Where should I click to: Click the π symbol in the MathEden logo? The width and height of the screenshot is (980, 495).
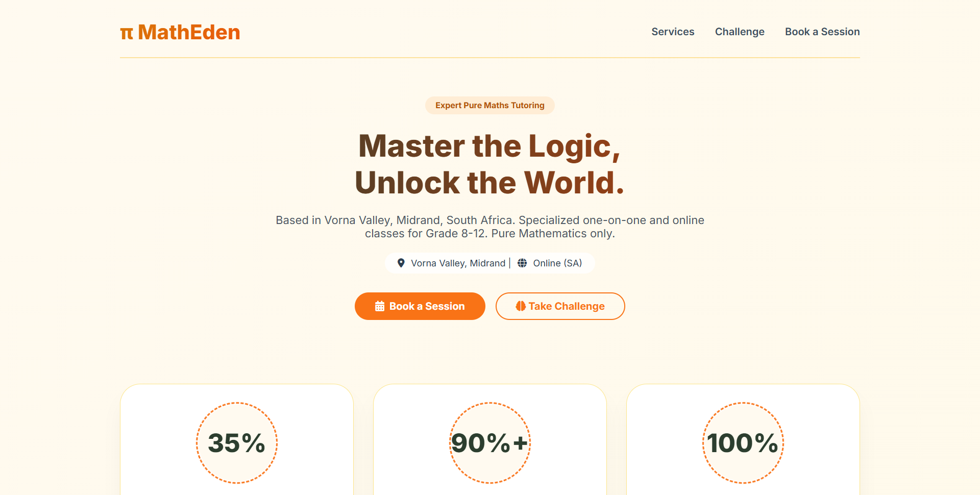click(x=127, y=32)
